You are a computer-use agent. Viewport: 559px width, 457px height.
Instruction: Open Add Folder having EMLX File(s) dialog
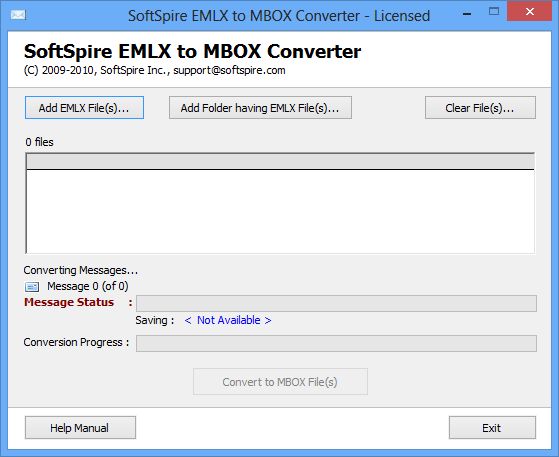pos(260,107)
